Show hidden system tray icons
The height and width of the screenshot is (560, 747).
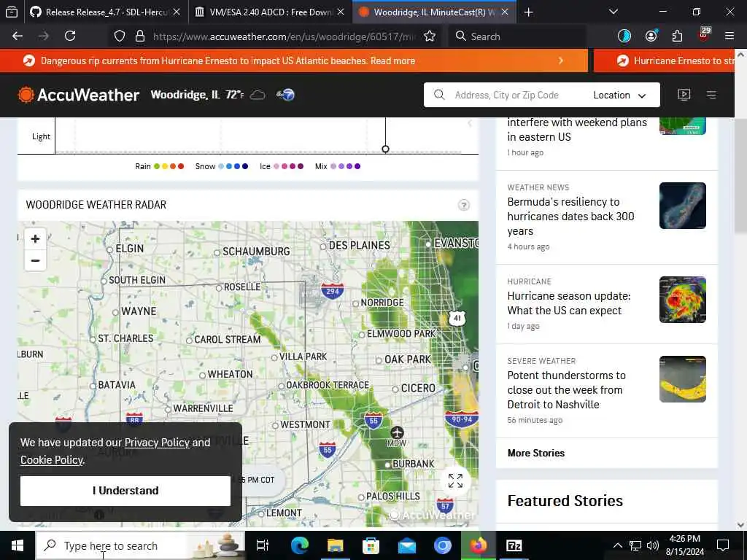[x=617, y=545]
